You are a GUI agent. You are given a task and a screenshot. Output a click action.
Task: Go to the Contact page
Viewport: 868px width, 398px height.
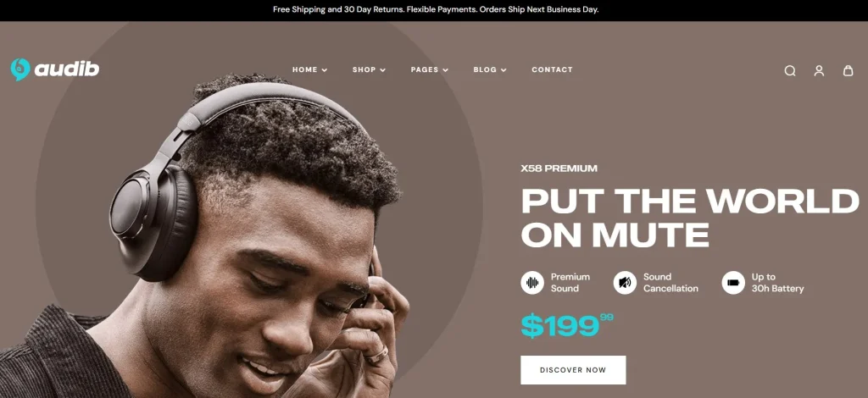coord(552,69)
